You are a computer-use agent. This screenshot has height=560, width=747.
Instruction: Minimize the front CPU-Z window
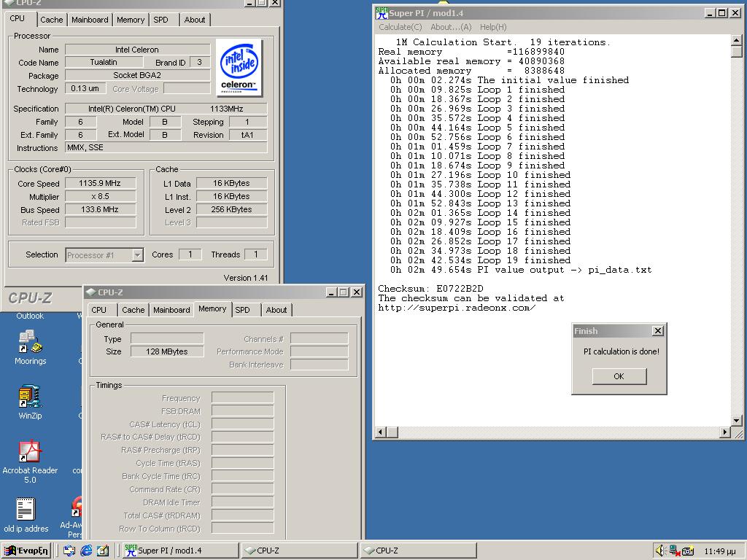332,292
